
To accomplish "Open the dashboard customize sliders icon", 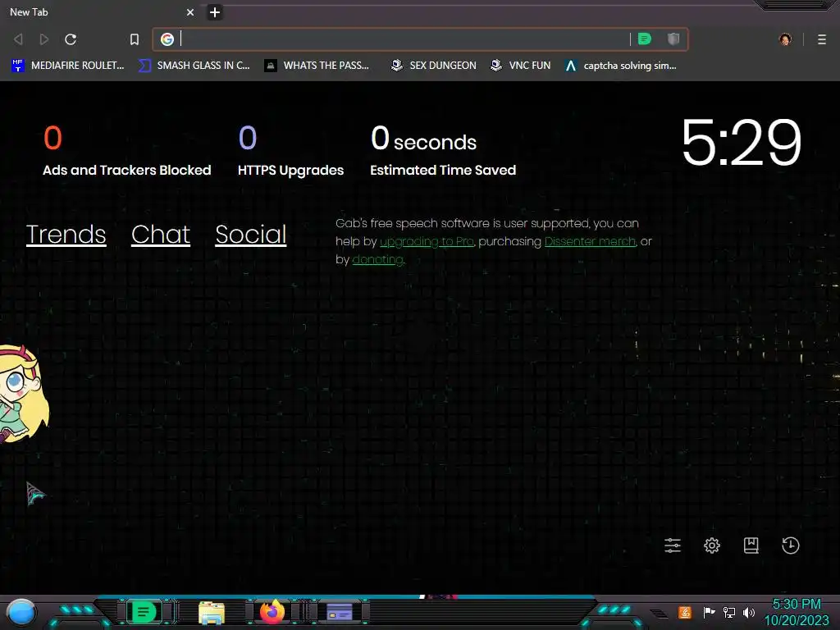I will (x=673, y=546).
